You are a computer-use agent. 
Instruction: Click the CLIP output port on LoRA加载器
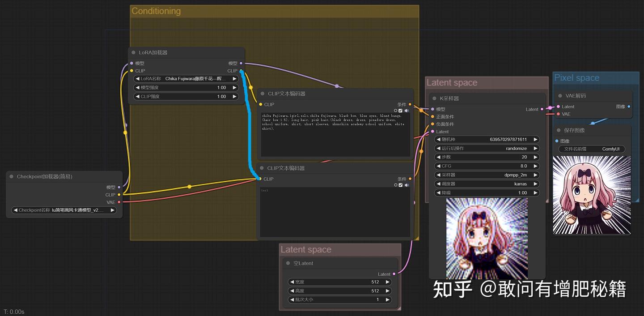point(241,71)
